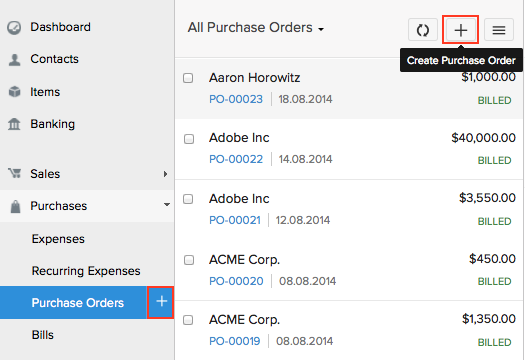
Task: Click the BILLED status on PO-00019
Action: pyautogui.click(x=495, y=342)
